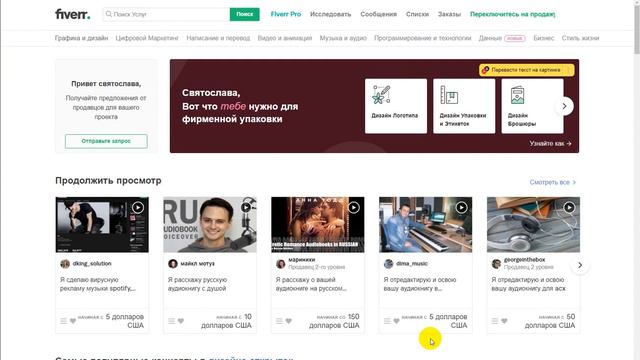Open Графика и дизайн category
The width and height of the screenshot is (640, 360).
tap(82, 38)
